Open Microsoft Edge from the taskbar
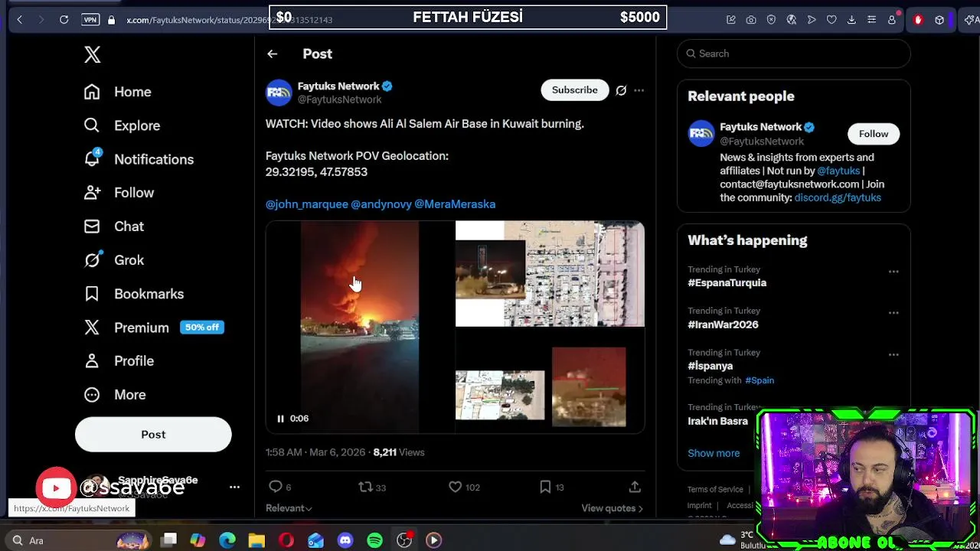Image resolution: width=980 pixels, height=551 pixels. point(227,540)
